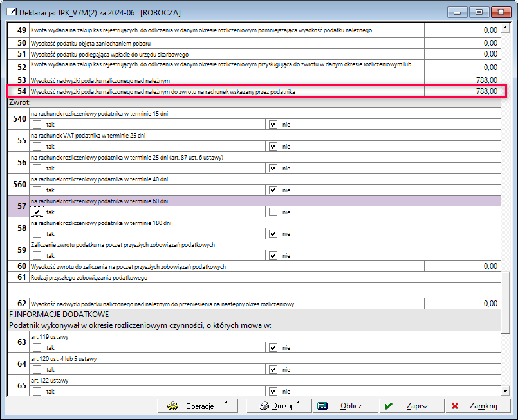Minimize the Deklaracja JPK_V7M window
The image size is (518, 420).
458,12
